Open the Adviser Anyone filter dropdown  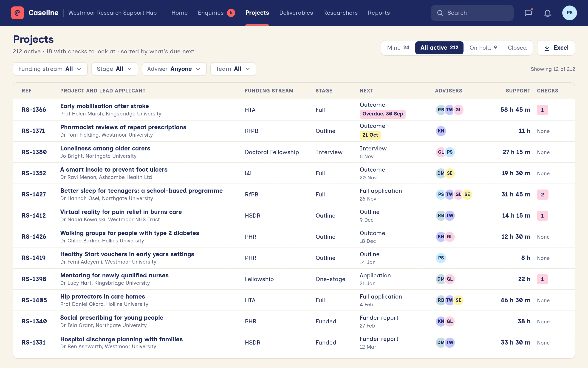pyautogui.click(x=174, y=69)
